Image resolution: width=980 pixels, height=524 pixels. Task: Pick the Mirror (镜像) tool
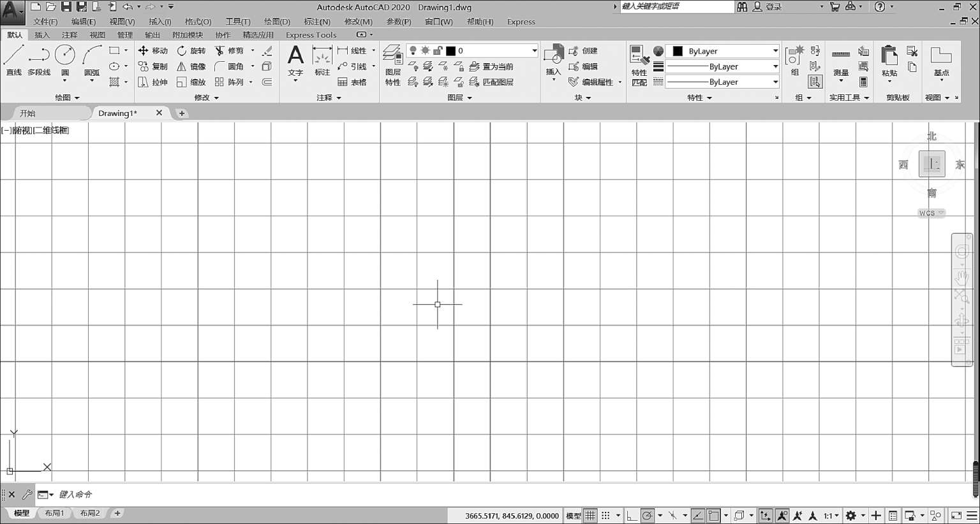pos(191,66)
